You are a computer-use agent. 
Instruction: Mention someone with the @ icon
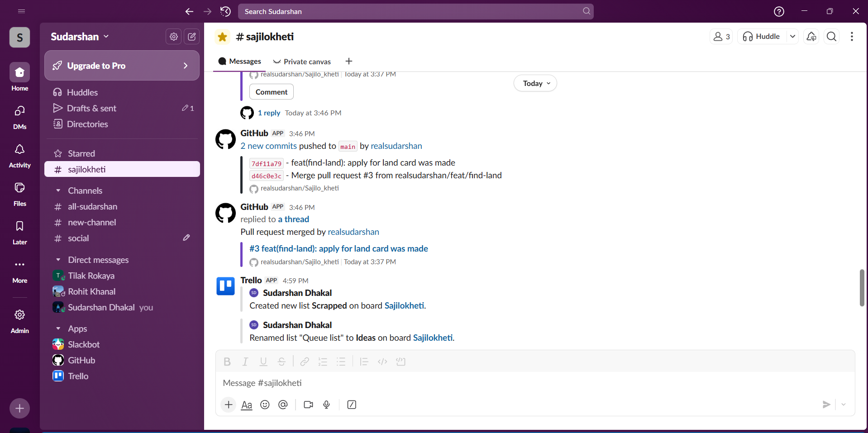click(x=283, y=404)
